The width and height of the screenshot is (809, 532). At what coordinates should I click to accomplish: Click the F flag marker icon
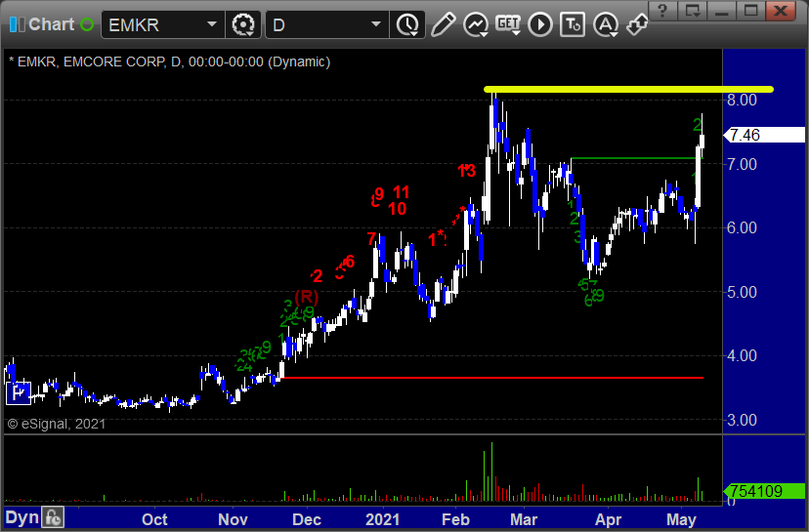[19, 393]
